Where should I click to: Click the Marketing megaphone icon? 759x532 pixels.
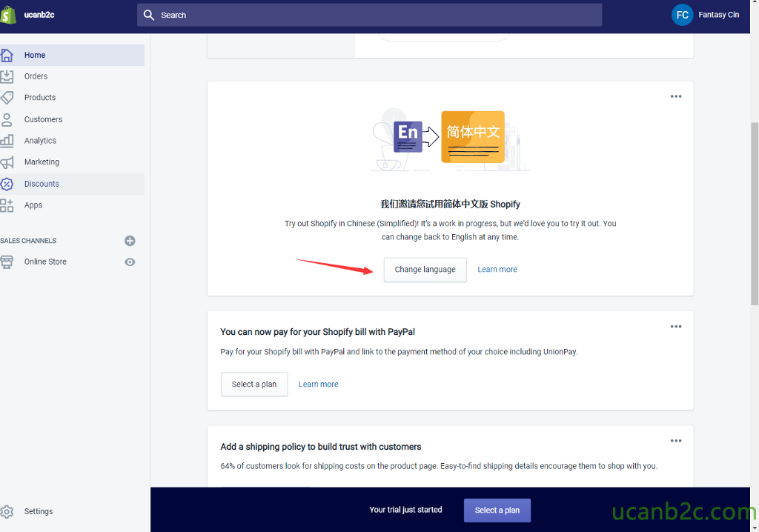(x=7, y=162)
